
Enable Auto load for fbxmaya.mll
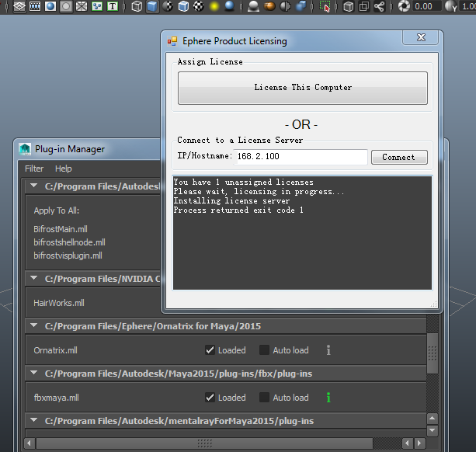[x=265, y=398]
